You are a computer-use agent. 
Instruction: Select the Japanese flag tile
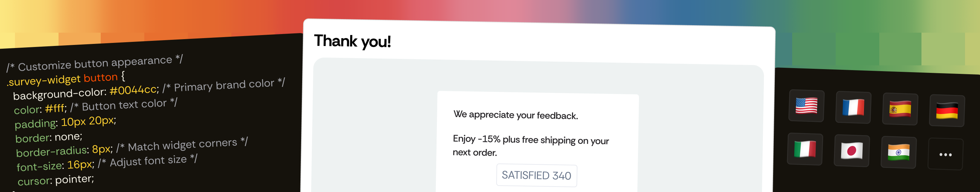click(851, 151)
